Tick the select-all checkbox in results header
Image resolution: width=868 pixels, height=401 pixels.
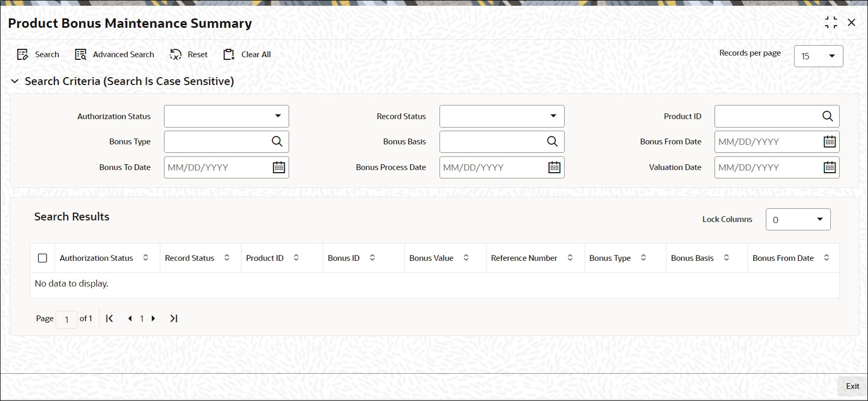point(42,258)
